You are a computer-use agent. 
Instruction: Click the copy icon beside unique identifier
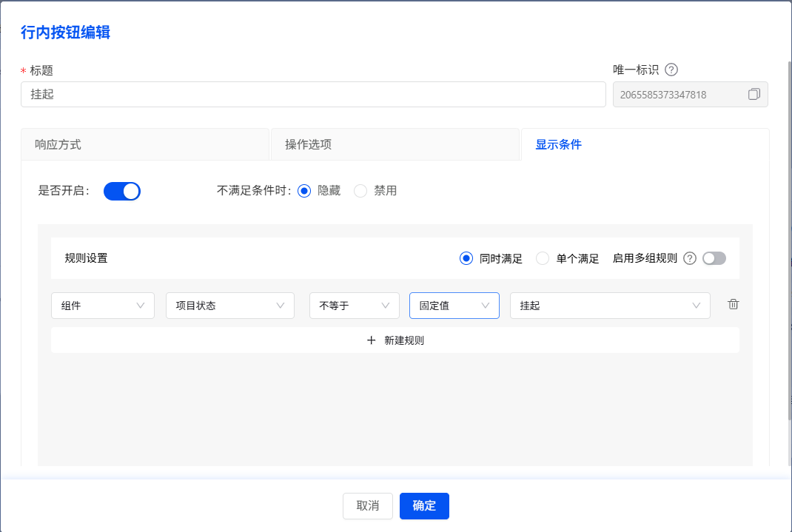[754, 95]
